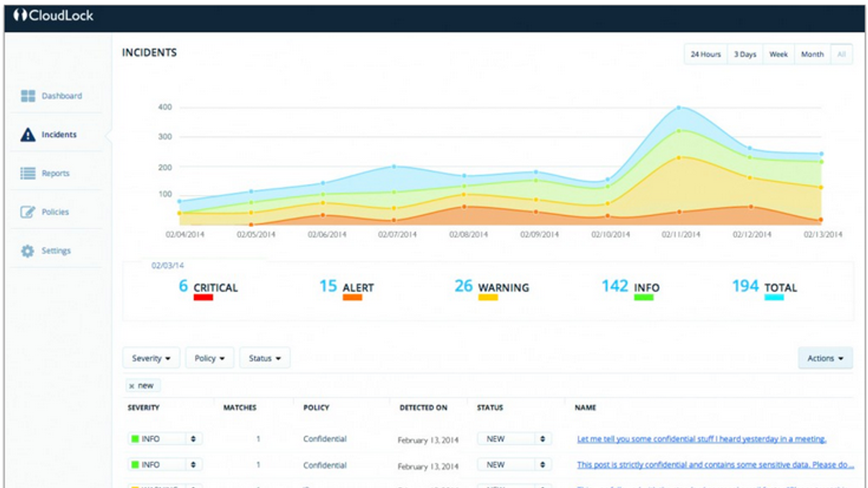Click the orange ALERT color swatch

coord(352,297)
